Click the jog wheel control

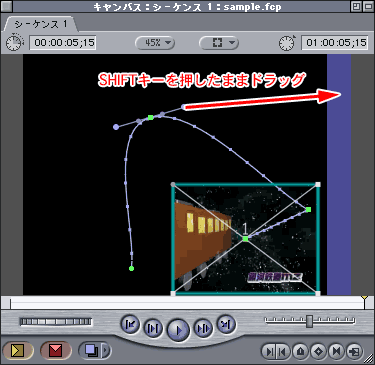tap(56, 322)
